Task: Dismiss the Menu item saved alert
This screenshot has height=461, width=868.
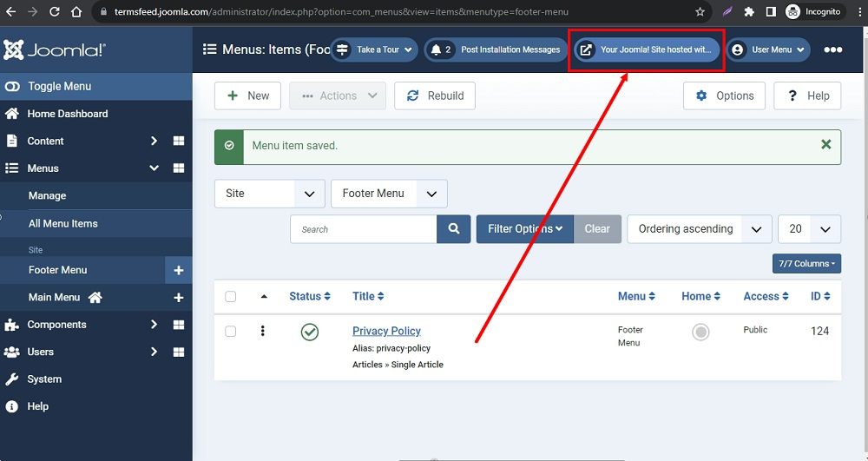Action: click(x=826, y=144)
